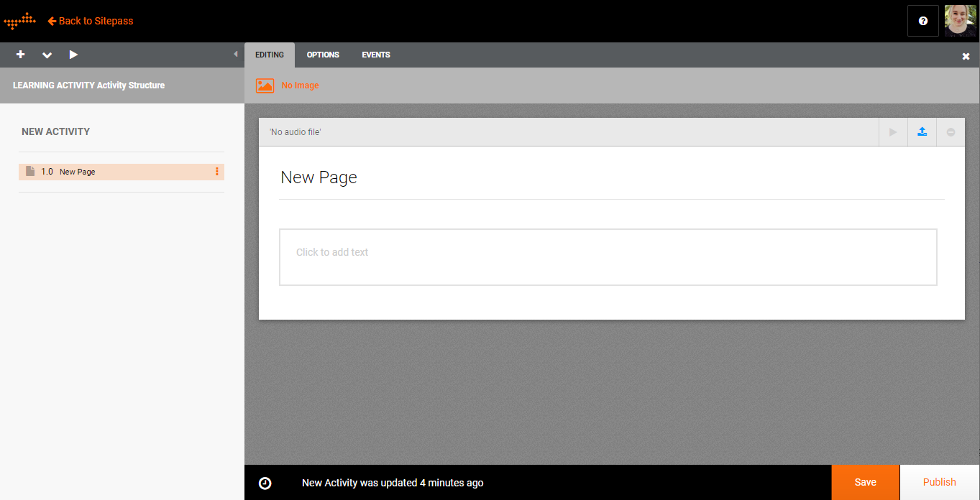980x500 pixels.
Task: Click to add text in content box
Action: point(608,257)
